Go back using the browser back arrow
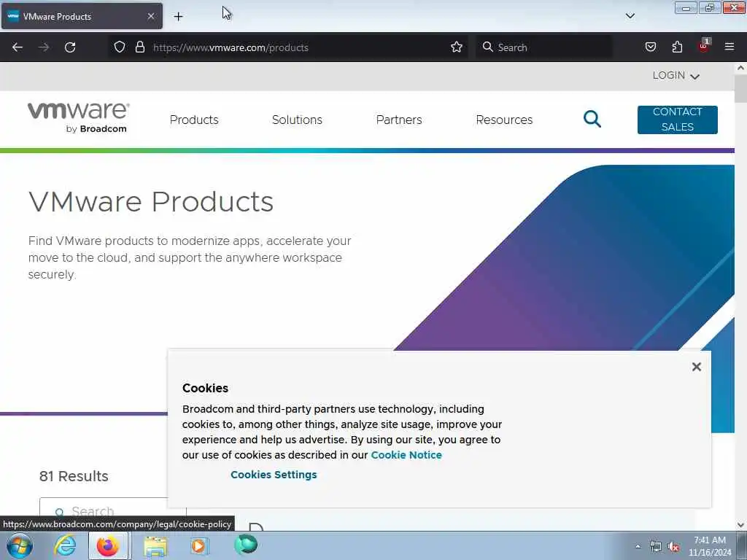The width and height of the screenshot is (747, 560). click(18, 47)
